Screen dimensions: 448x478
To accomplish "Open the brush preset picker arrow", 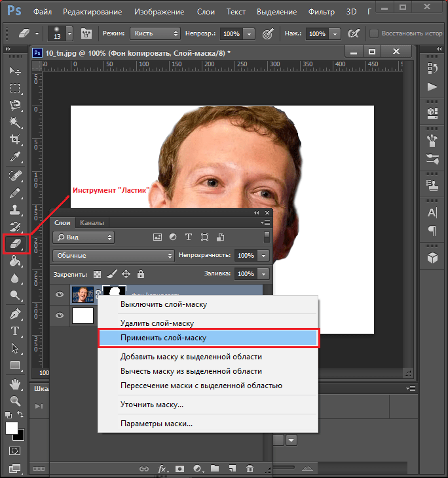I will pos(69,33).
